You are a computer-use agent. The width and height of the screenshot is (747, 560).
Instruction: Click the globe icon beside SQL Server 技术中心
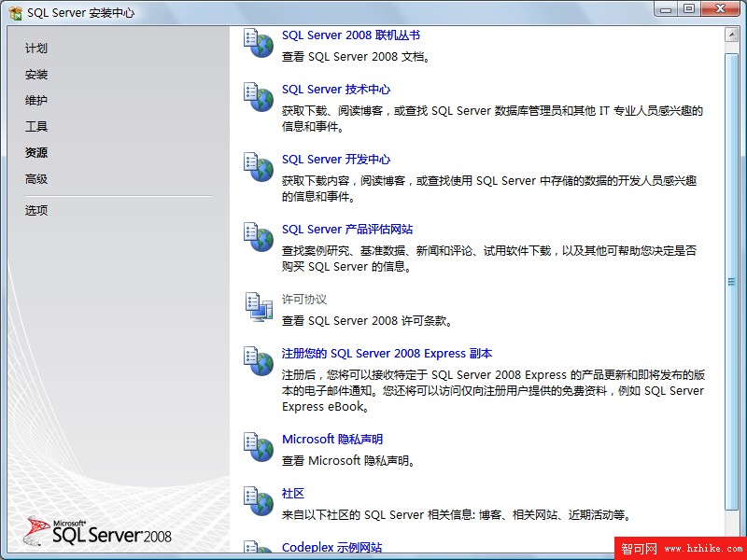259,97
